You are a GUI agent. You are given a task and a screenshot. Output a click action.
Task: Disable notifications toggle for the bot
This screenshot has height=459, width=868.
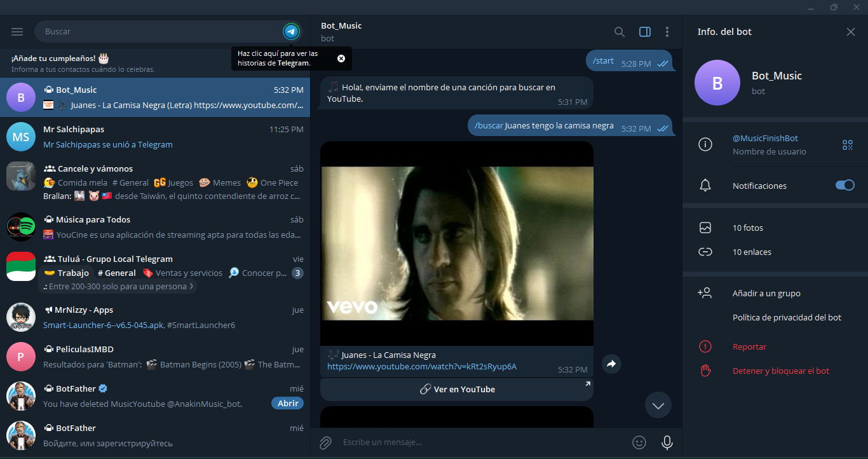[x=844, y=185]
